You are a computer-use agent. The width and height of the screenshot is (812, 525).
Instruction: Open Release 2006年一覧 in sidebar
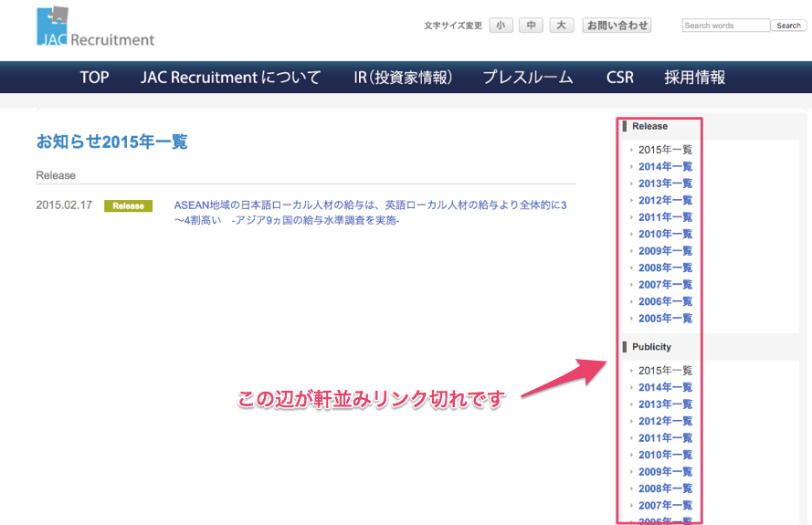[665, 301]
